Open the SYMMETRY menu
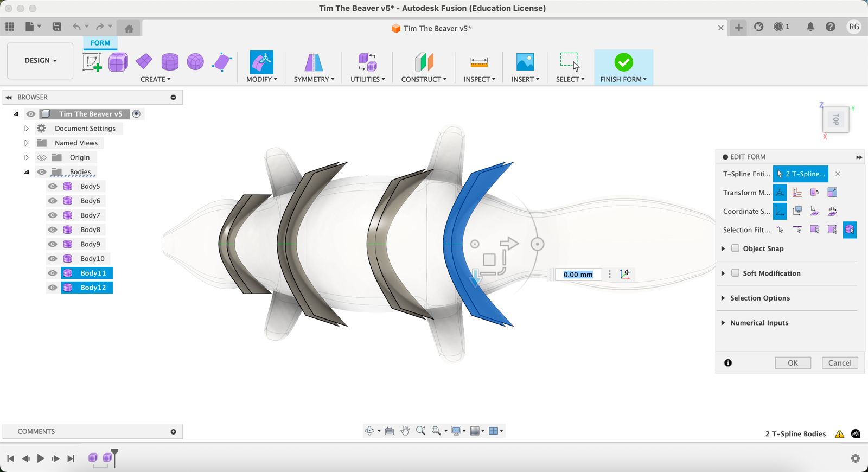 [314, 79]
